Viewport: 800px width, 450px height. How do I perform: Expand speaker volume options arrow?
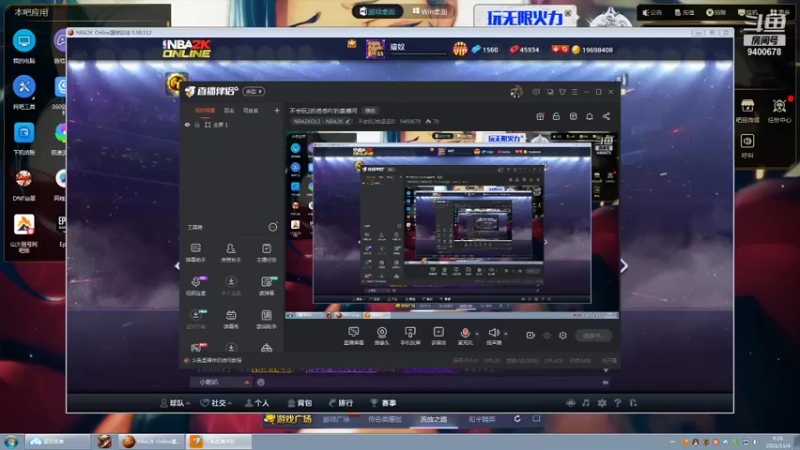[x=506, y=334]
